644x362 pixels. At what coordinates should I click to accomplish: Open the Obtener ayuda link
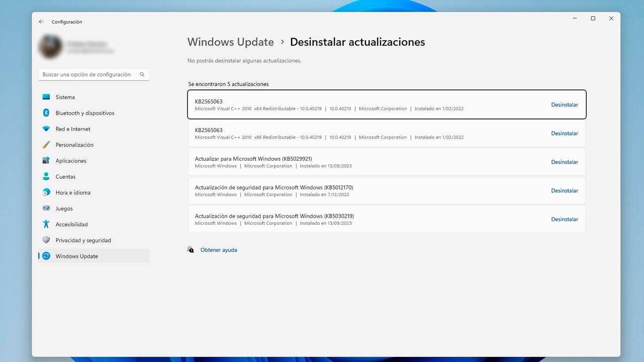(x=219, y=249)
